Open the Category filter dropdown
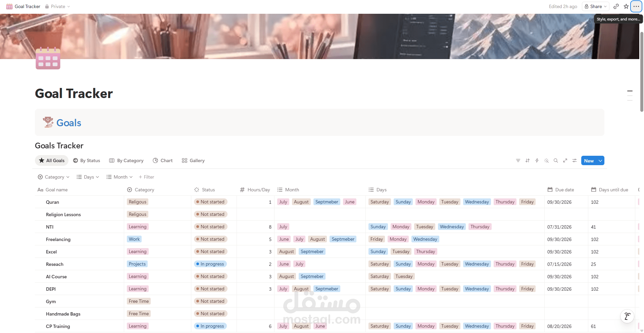 click(x=54, y=177)
